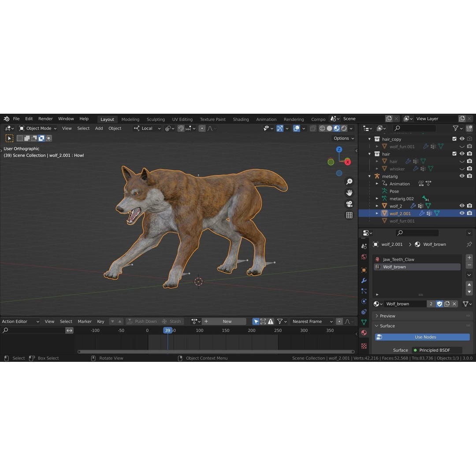Click the zoom viewport magnifier icon
This screenshot has width=476, height=476.
coord(350,181)
